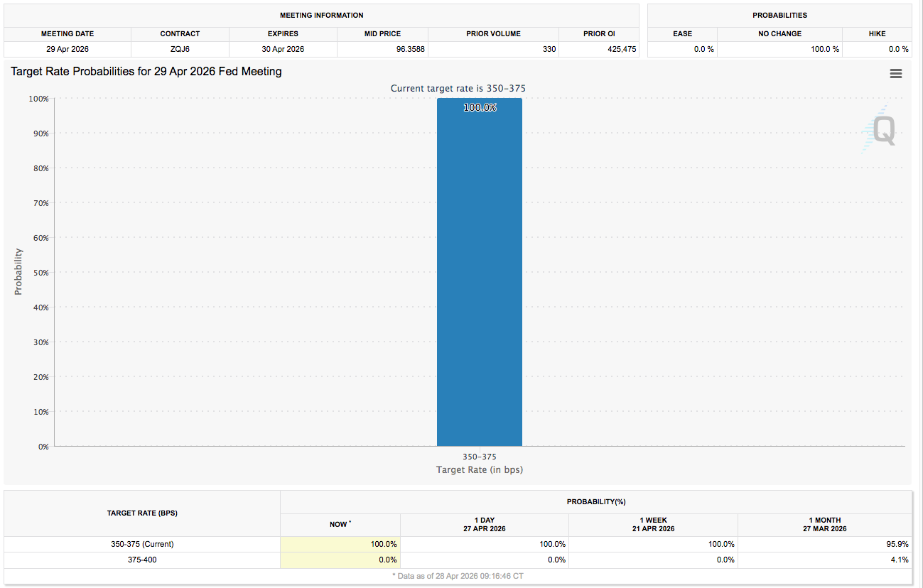Click the 100.0% data label on the bar
The image size is (923, 588).
pyautogui.click(x=480, y=108)
